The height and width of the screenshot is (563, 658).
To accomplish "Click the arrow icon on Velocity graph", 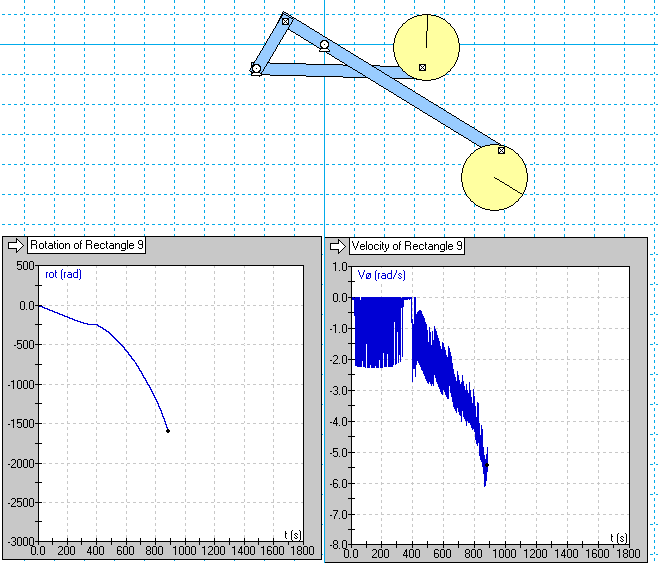I will tap(338, 246).
